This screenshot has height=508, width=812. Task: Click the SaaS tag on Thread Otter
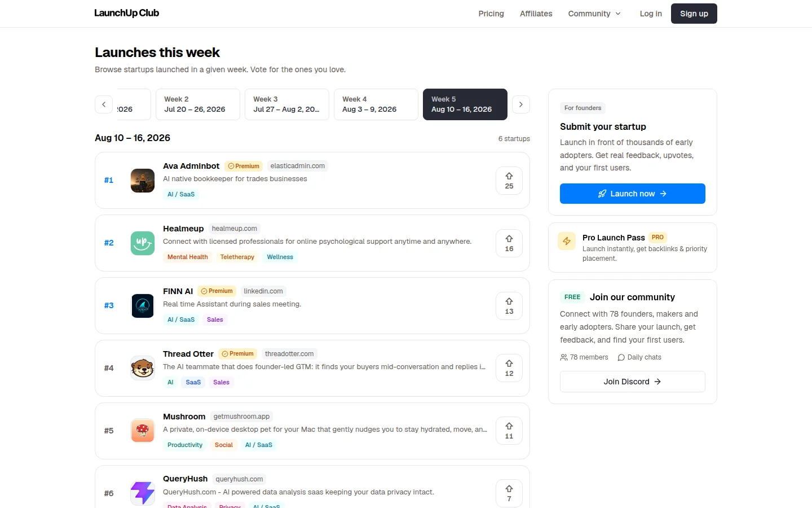pyautogui.click(x=193, y=382)
